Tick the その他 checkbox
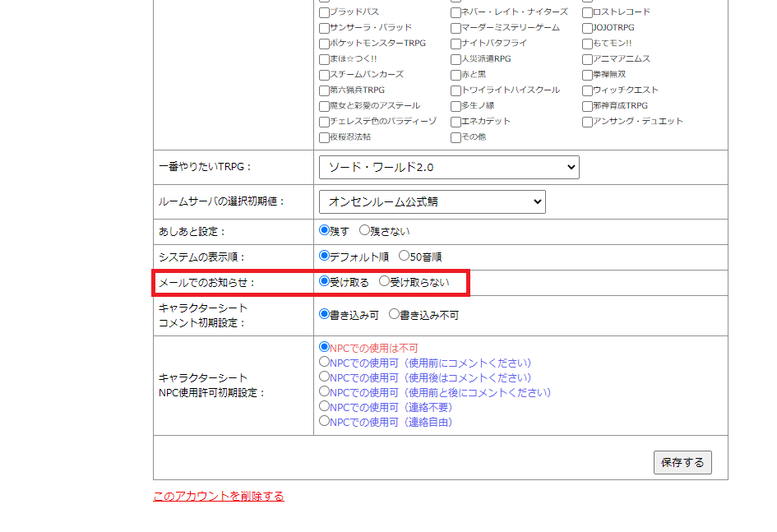The image size is (777, 532). click(x=456, y=137)
